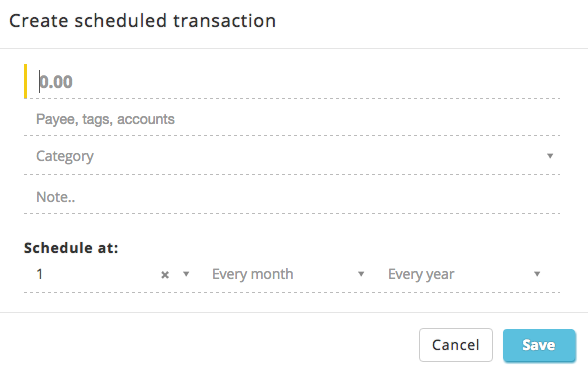The height and width of the screenshot is (369, 588).
Task: Click the text cursor in amount field
Action: (39, 81)
